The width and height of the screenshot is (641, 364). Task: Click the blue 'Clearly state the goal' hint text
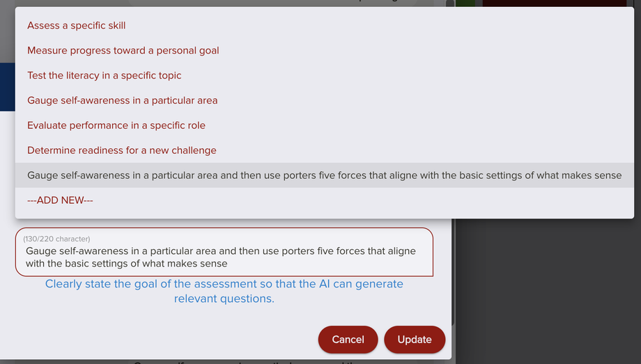[224, 291]
